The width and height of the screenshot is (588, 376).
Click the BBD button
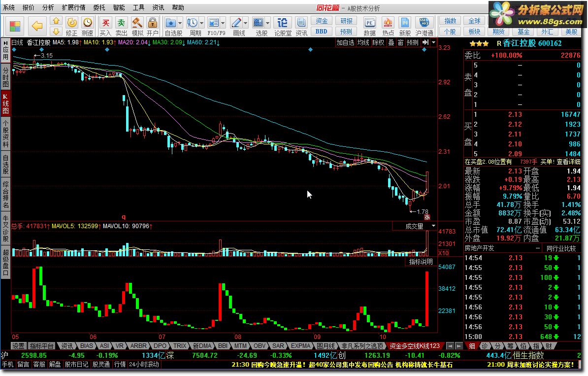[322, 32]
